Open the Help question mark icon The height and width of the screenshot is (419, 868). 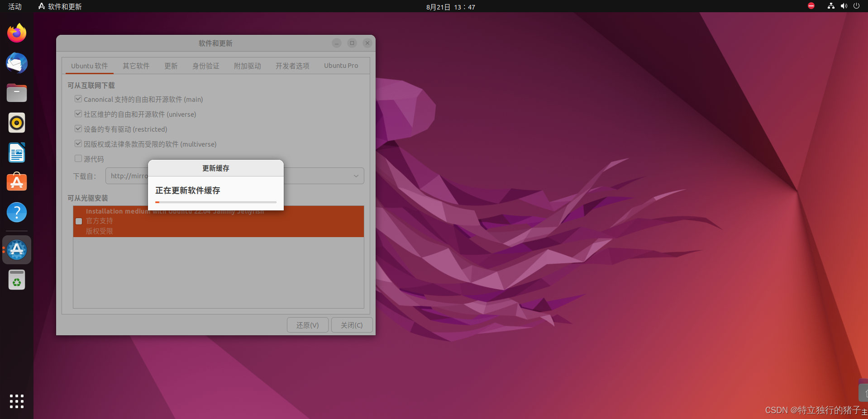click(17, 212)
